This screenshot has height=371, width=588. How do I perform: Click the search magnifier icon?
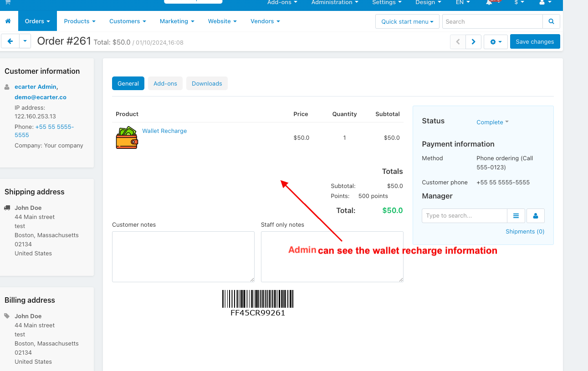tap(551, 21)
